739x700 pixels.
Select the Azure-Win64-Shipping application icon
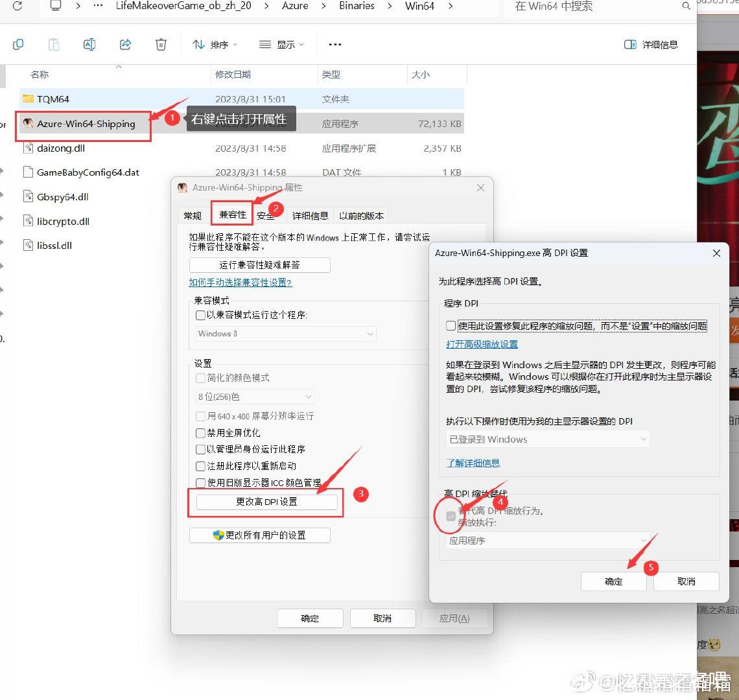(x=29, y=123)
